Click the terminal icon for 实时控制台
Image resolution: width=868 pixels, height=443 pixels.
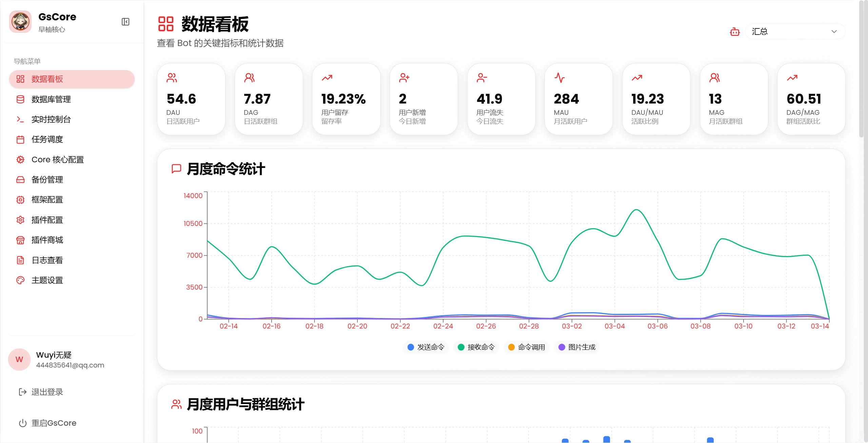[x=20, y=119]
